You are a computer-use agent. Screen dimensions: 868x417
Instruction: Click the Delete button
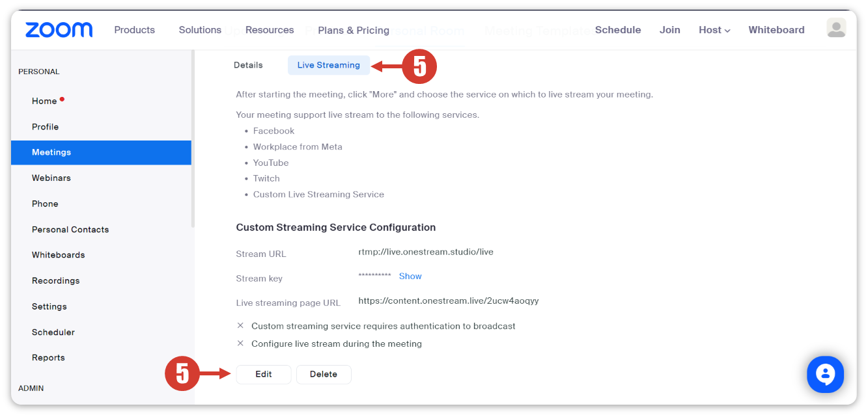pos(324,374)
